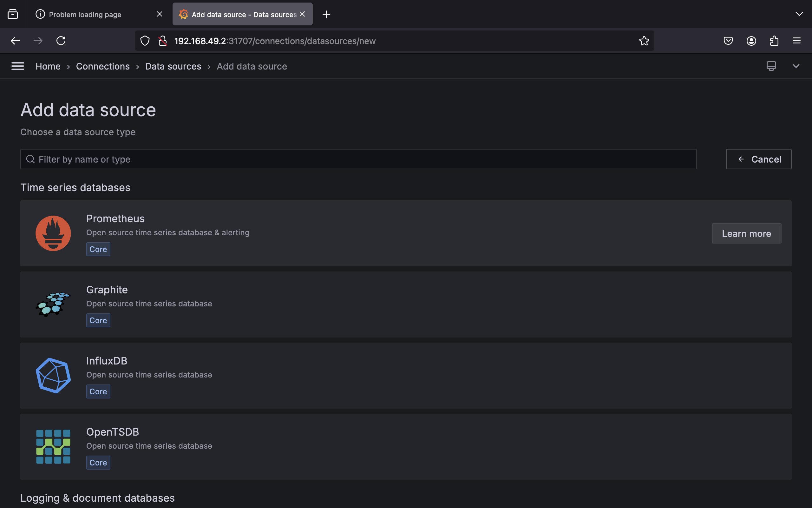Click the Choose a data source type subtitle

[78, 132]
